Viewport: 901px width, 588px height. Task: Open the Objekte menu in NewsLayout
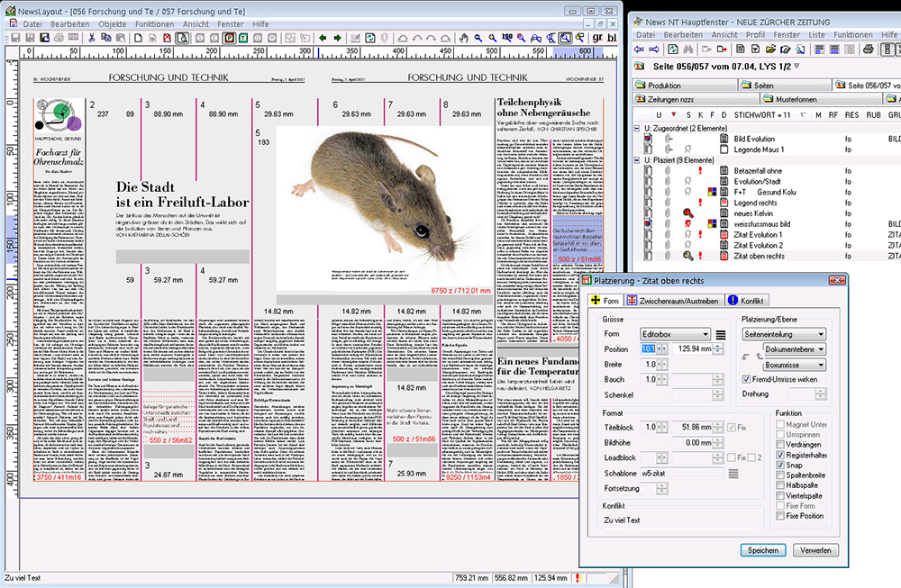pos(113,24)
